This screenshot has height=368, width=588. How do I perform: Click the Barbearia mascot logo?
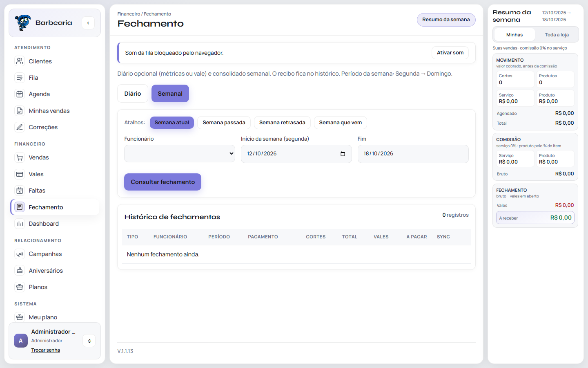coord(23,23)
